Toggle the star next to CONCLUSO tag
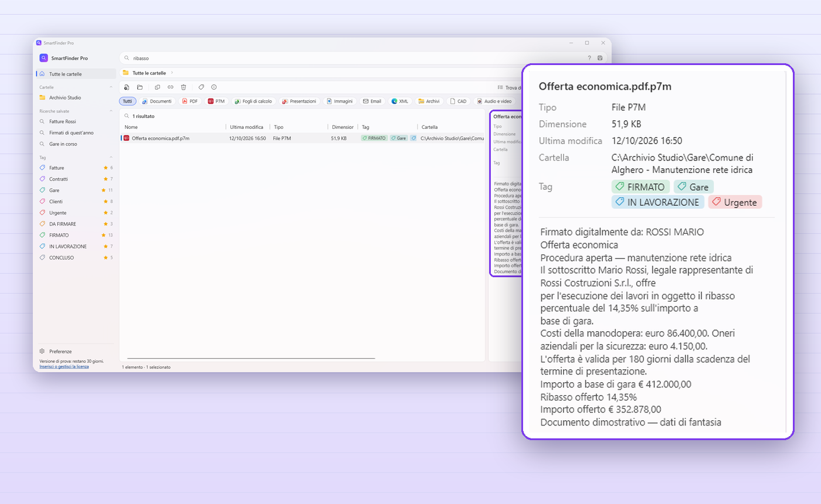The width and height of the screenshot is (821, 504). (x=106, y=257)
